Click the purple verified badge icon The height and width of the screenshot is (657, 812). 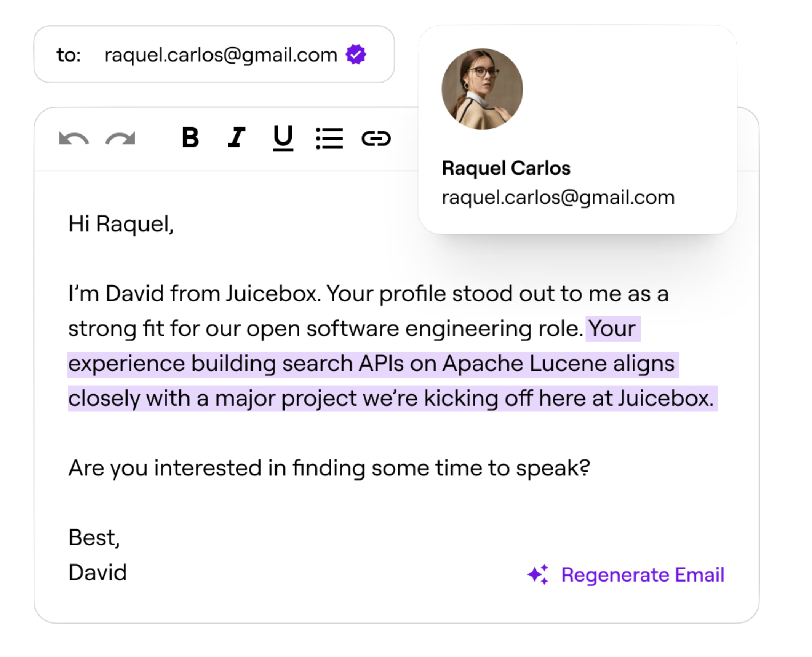(x=356, y=54)
